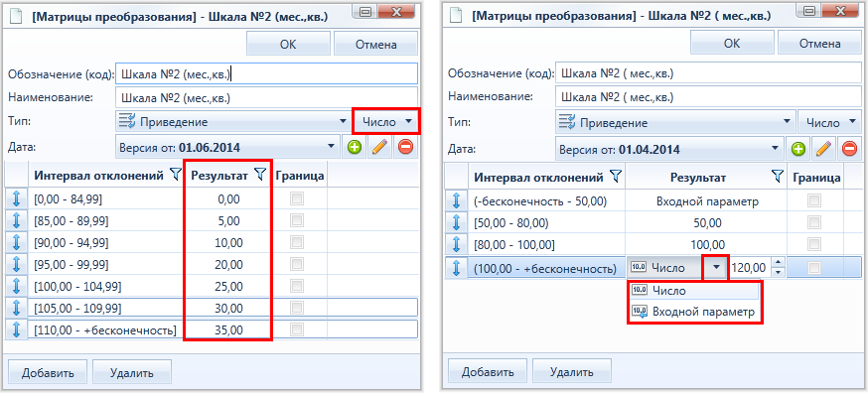Click the pencil edit version icon in right window

coord(823,149)
